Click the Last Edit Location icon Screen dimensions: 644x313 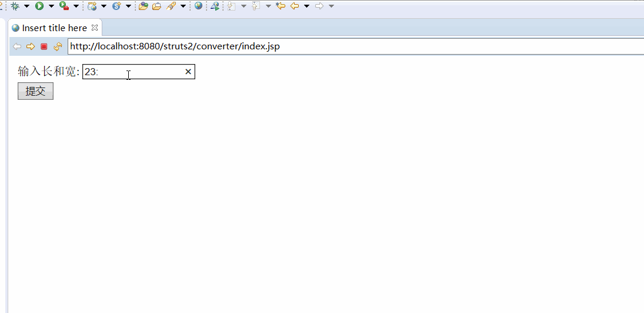point(281,6)
